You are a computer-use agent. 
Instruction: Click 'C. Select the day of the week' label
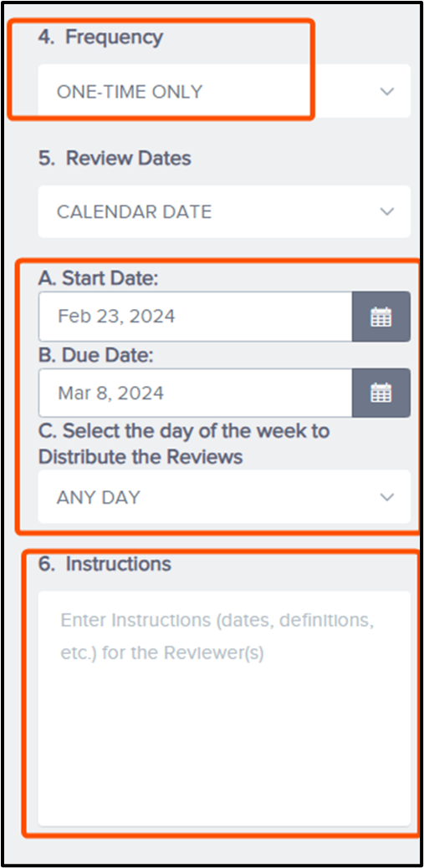[x=184, y=430]
